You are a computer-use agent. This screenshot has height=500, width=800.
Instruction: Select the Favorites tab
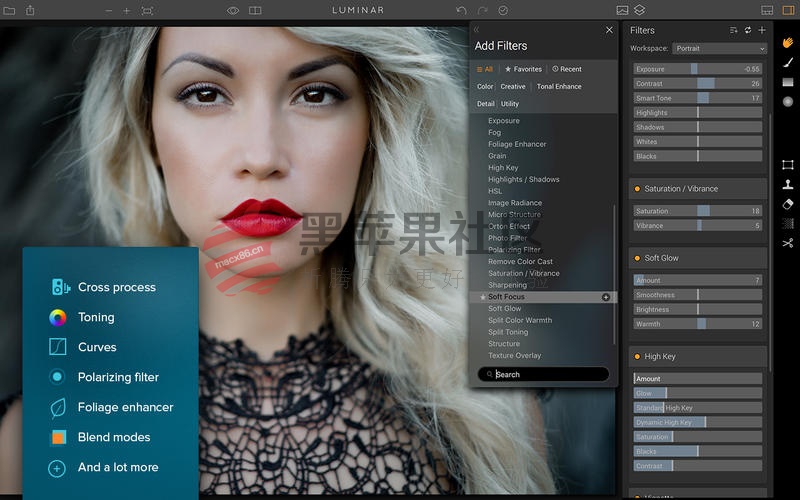click(523, 69)
